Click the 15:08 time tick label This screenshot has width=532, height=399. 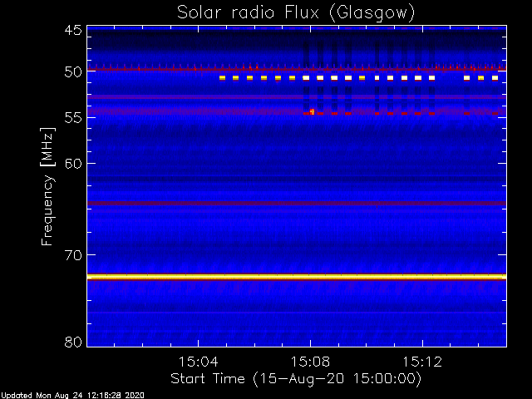310,362
